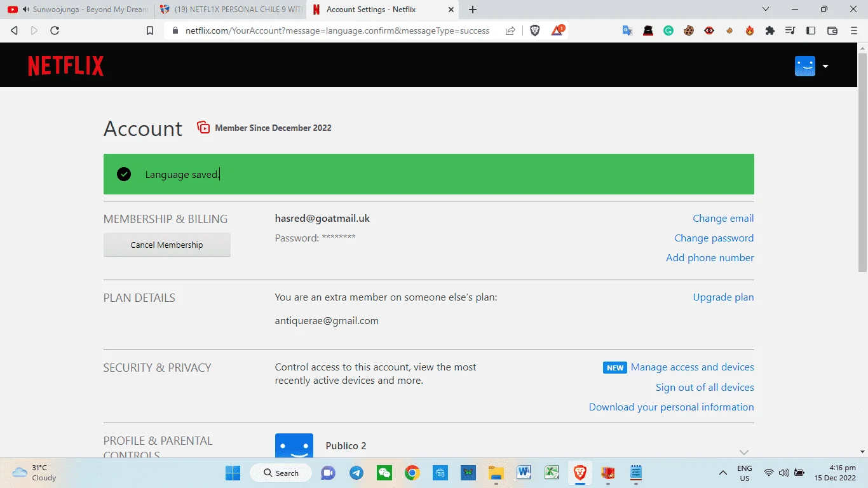This screenshot has width=868, height=488.
Task: Click the Member Since badge icon
Action: point(203,128)
